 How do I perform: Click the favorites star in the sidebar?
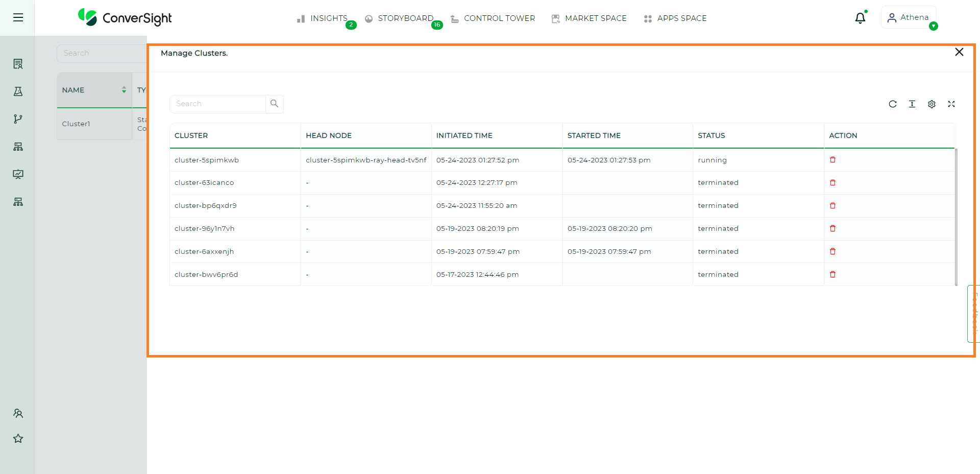18,438
